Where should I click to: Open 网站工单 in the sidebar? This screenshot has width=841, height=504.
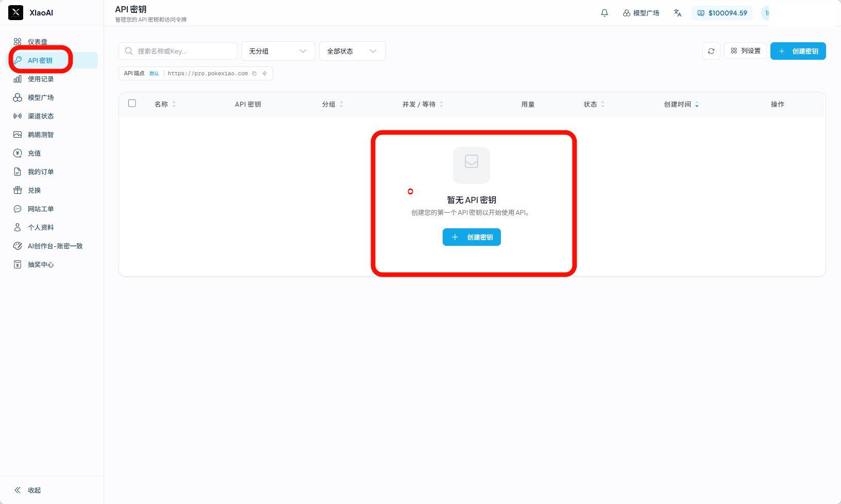click(x=52, y=209)
